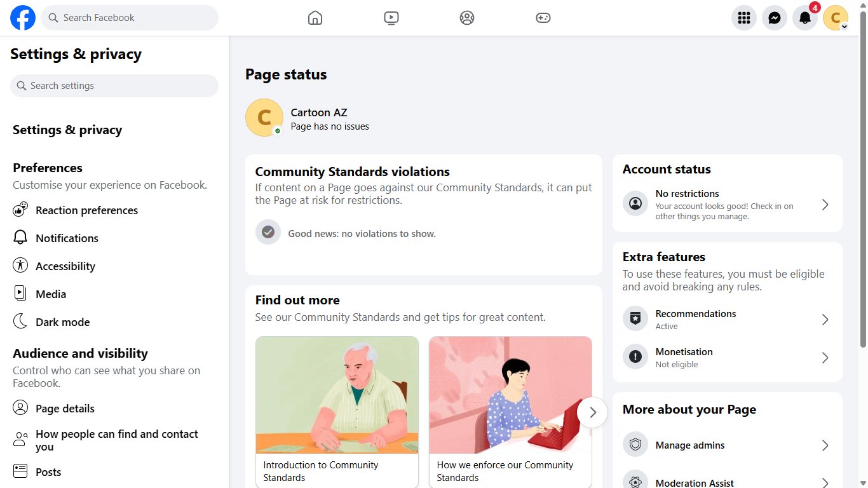This screenshot has width=868, height=488.
Task: Open the notifications bell
Action: point(805,18)
